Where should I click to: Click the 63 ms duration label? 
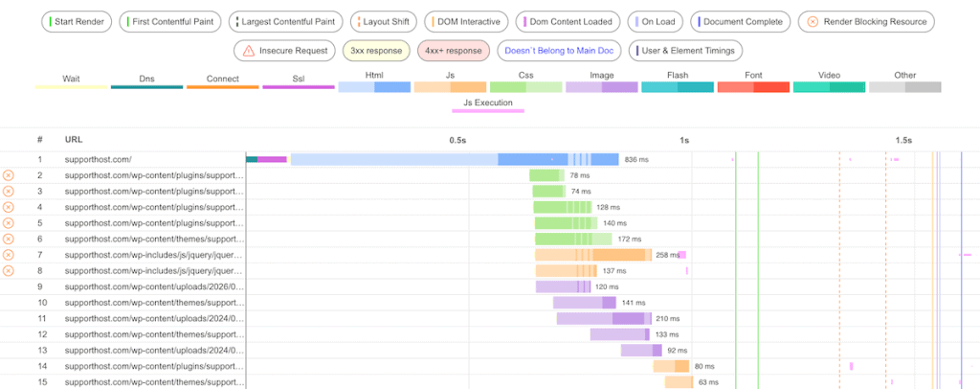708,382
